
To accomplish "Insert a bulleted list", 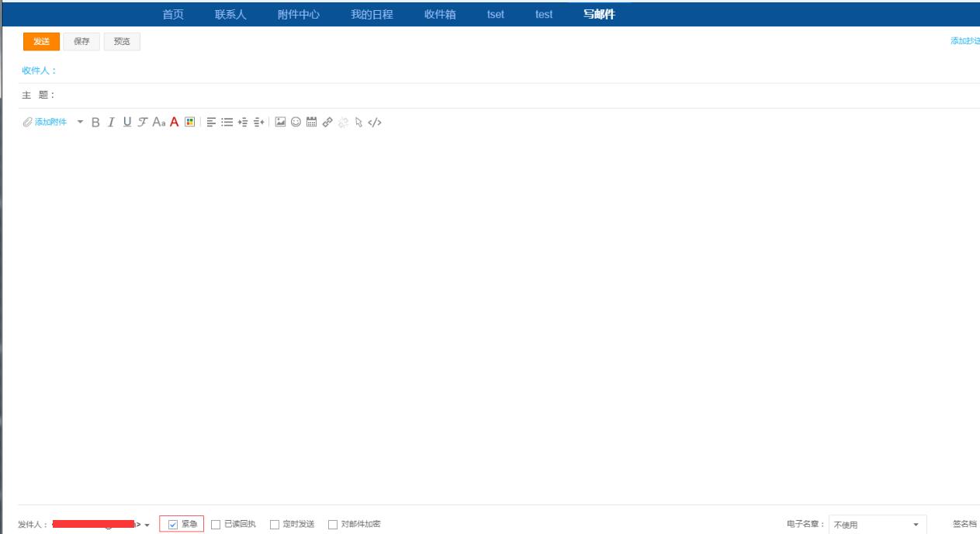I will coord(227,122).
